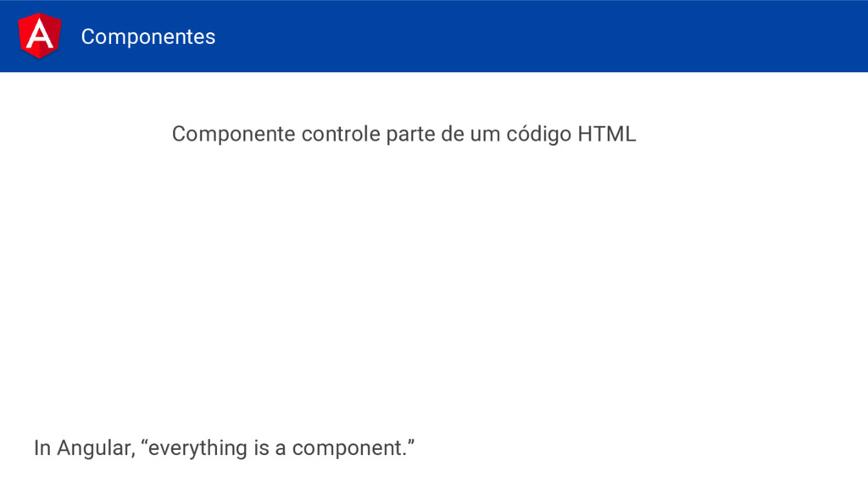Click the blue header bar background
The width and height of the screenshot is (868, 488).
click(498, 36)
